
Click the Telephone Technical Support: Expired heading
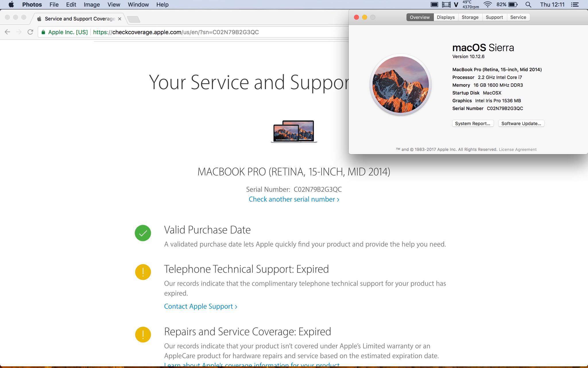[x=246, y=269]
